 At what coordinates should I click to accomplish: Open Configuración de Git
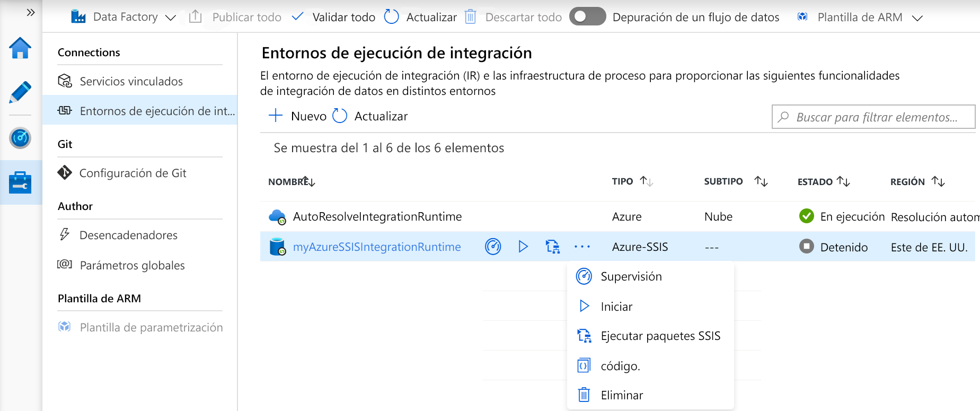[x=133, y=173]
